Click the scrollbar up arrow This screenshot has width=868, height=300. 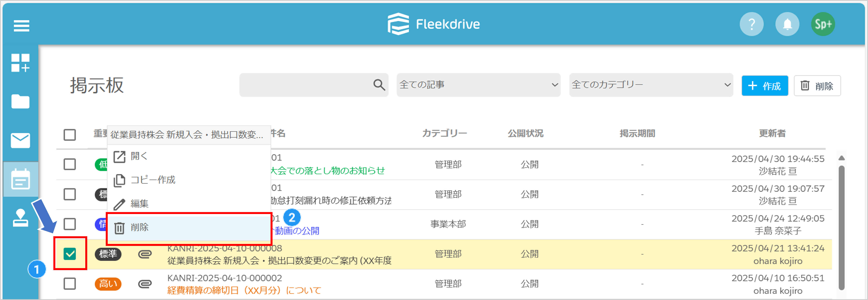[x=841, y=158]
